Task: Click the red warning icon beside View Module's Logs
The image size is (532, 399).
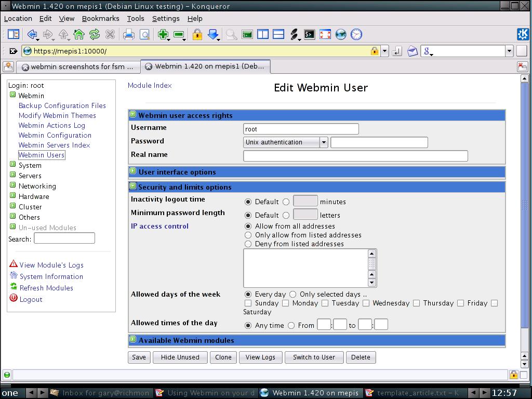Action: [14, 263]
